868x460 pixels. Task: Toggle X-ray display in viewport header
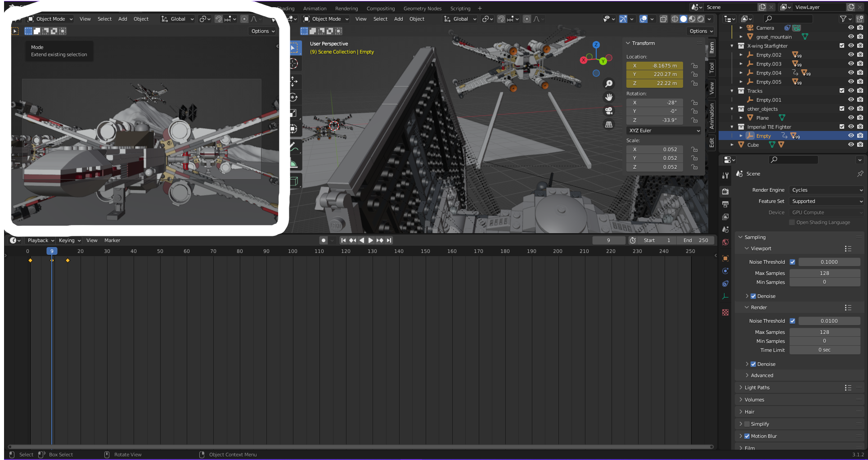(x=664, y=19)
